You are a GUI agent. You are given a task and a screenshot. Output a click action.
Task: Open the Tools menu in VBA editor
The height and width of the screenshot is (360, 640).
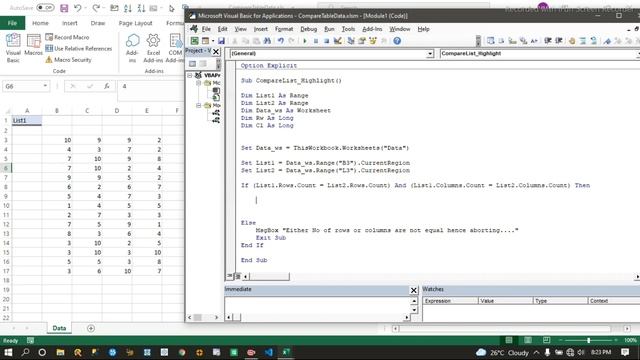point(348,29)
